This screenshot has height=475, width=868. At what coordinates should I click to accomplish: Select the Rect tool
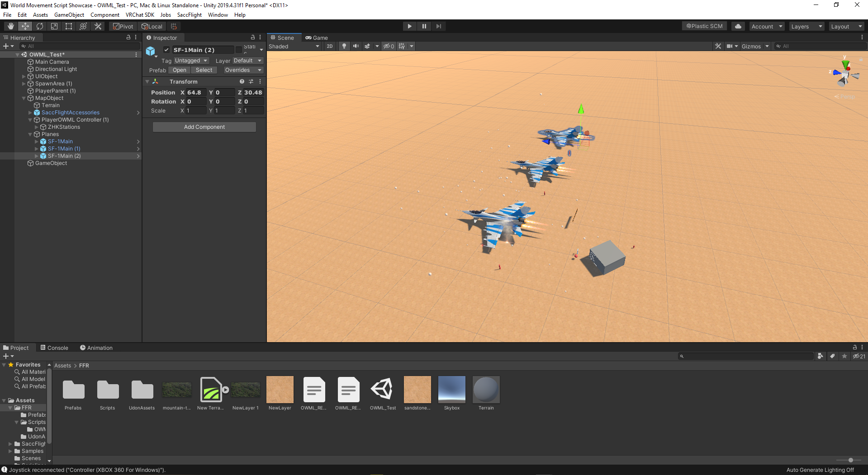click(x=69, y=26)
